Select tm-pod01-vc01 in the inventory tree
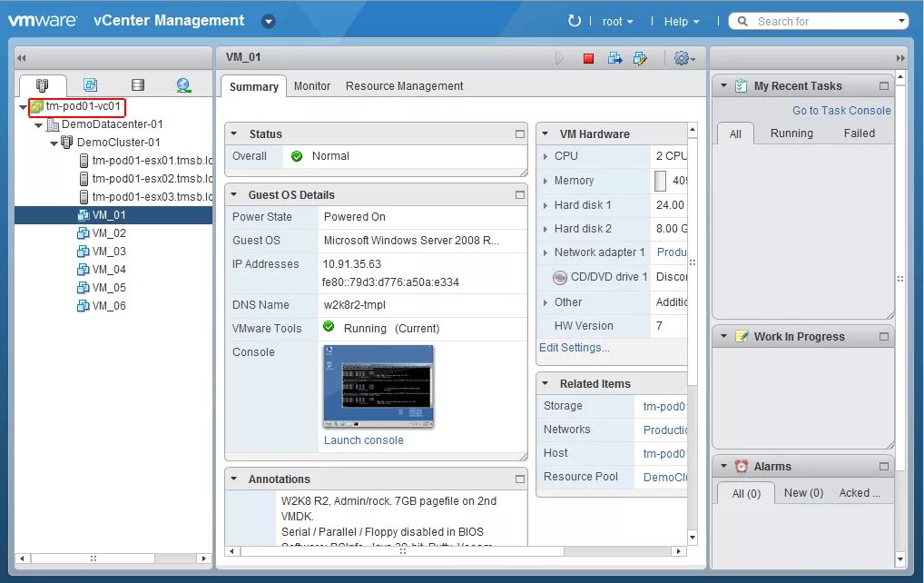 [84, 106]
